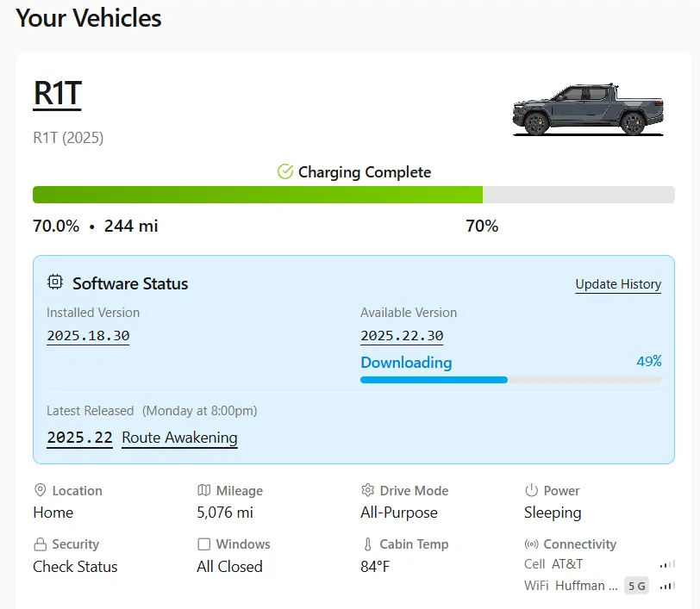
Task: Open the Update History link
Action: (618, 284)
